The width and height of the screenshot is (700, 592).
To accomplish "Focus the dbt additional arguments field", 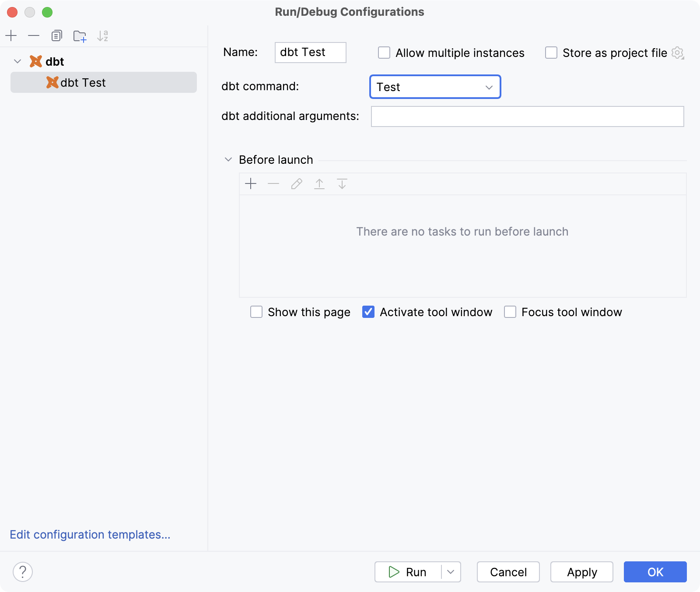I will click(528, 116).
